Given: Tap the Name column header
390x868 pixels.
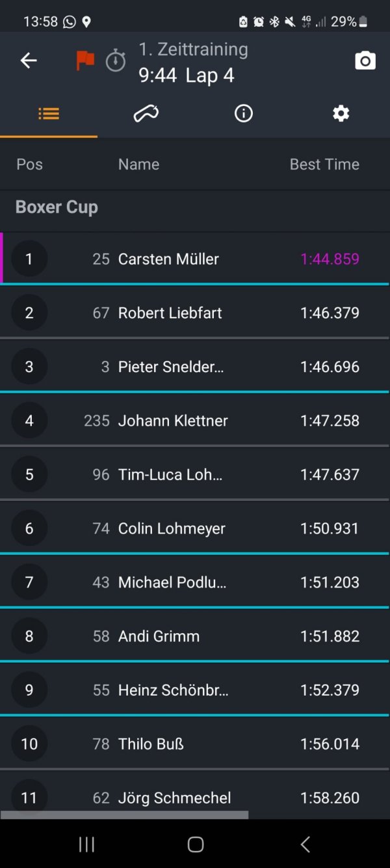Looking at the screenshot, I should pos(138,164).
